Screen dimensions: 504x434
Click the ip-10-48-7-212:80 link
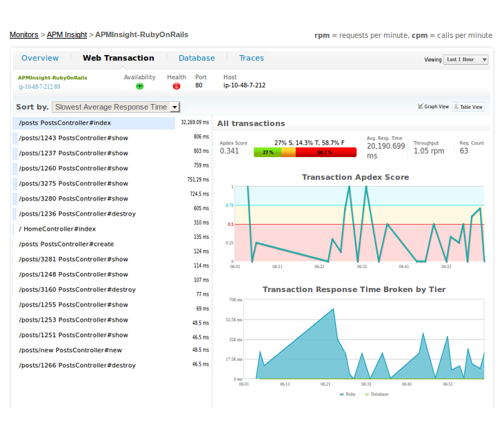39,87
